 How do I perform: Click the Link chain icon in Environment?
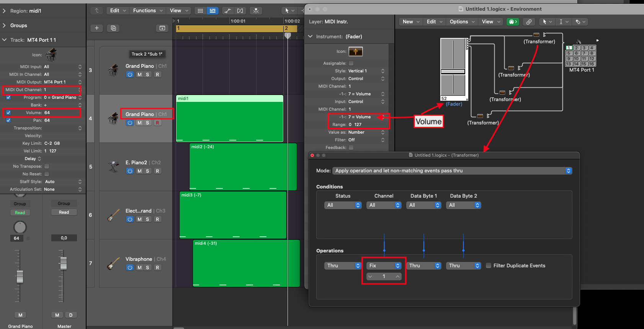[529, 22]
